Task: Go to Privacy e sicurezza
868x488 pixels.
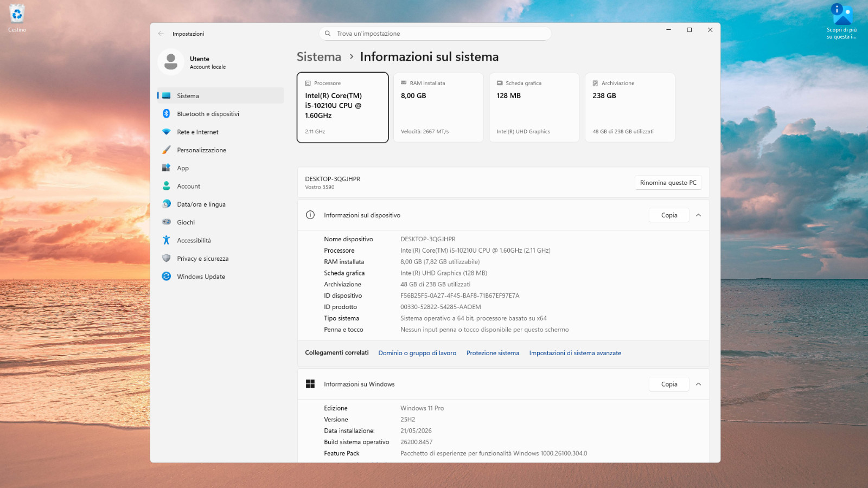Action: pyautogui.click(x=221, y=259)
